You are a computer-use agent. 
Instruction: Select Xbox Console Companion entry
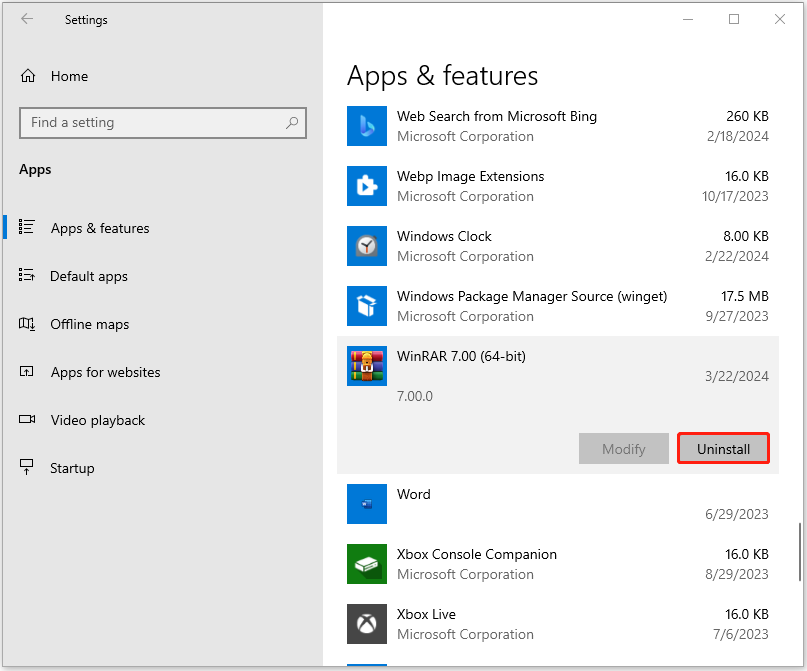tap(557, 564)
